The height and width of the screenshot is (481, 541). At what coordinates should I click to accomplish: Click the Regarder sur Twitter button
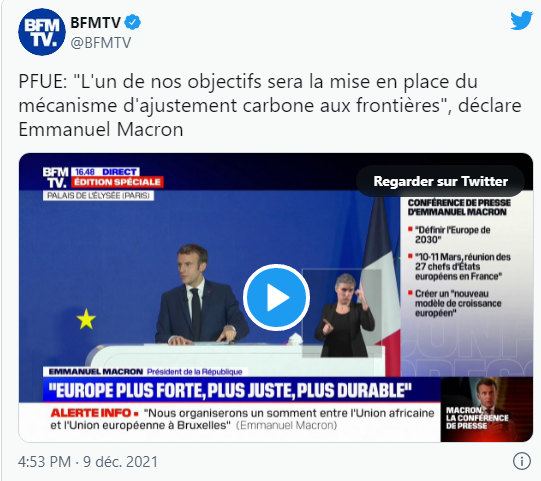[441, 181]
